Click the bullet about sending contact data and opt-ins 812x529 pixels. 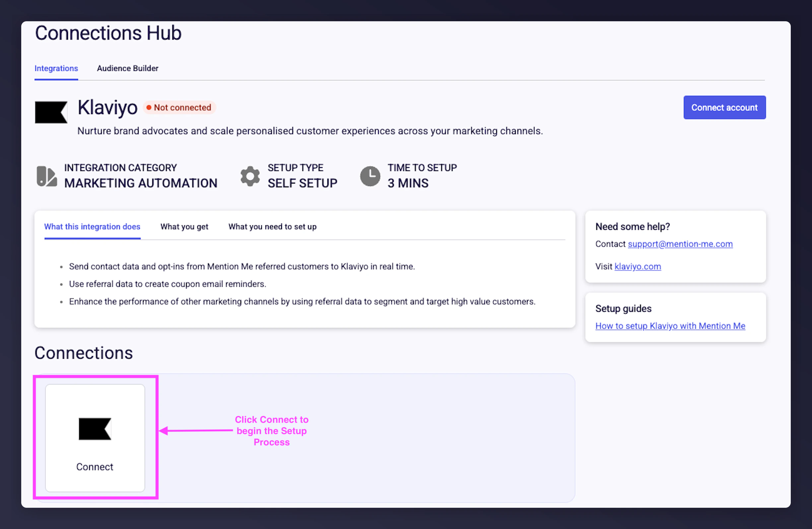(x=242, y=266)
